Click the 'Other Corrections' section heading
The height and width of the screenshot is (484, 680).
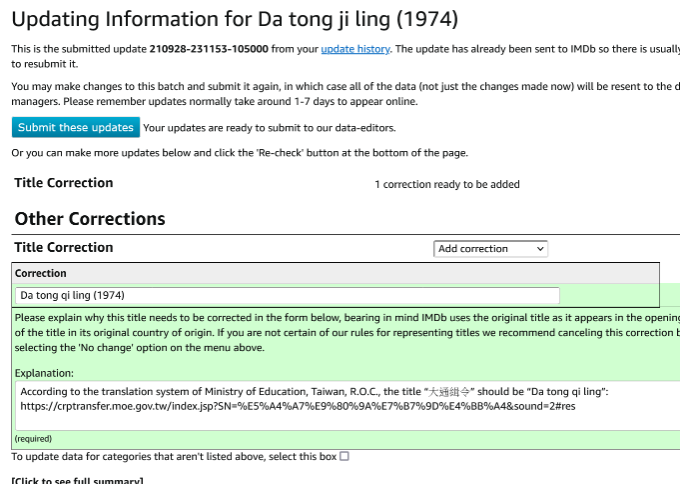click(x=90, y=218)
